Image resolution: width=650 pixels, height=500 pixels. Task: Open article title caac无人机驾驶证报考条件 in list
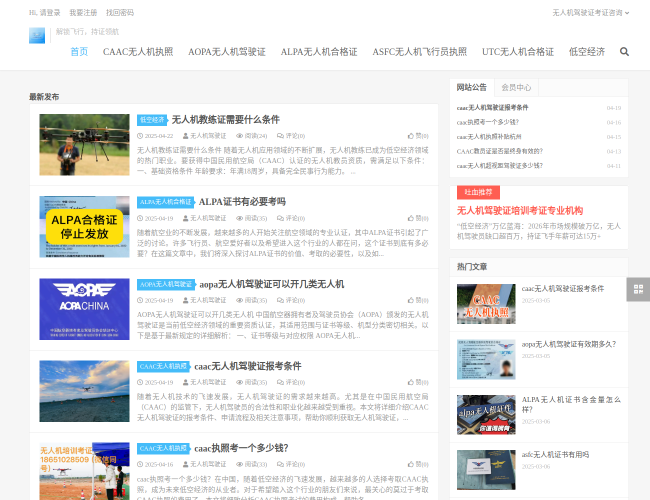pyautogui.click(x=248, y=367)
